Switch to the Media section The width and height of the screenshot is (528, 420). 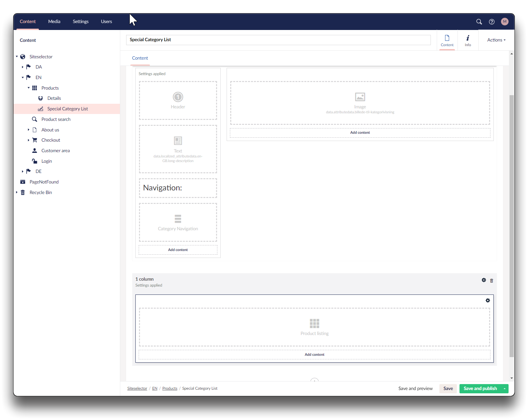pyautogui.click(x=54, y=21)
